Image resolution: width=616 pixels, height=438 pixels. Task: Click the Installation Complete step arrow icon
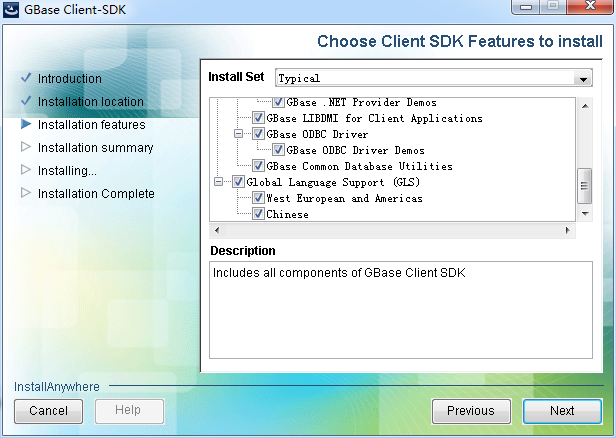(26, 194)
